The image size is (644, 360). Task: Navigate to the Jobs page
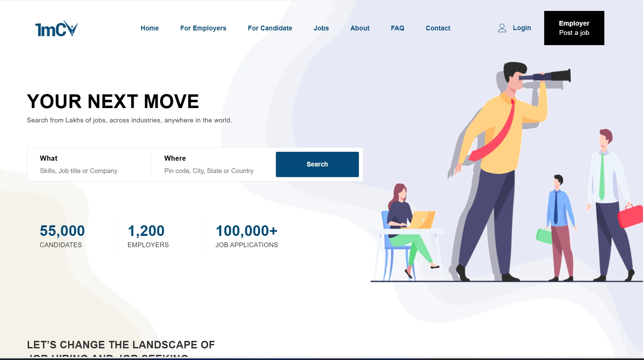[321, 28]
